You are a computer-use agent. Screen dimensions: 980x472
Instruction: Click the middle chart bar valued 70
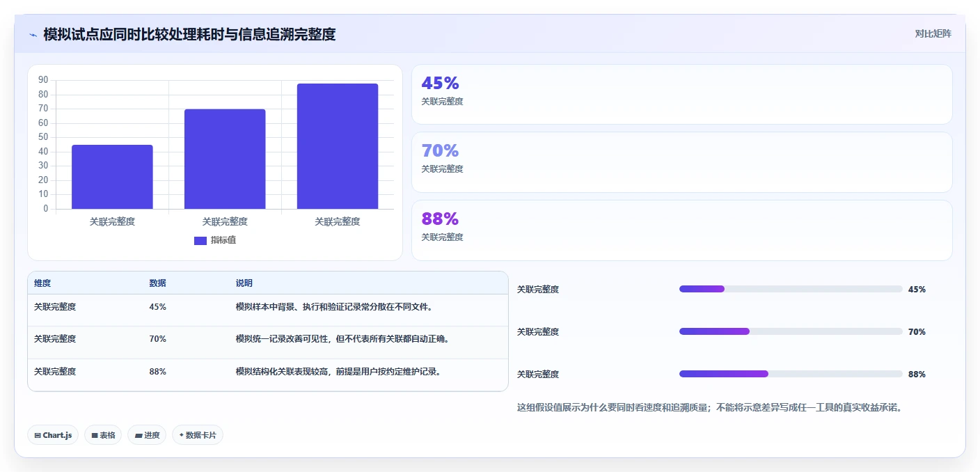pyautogui.click(x=225, y=159)
